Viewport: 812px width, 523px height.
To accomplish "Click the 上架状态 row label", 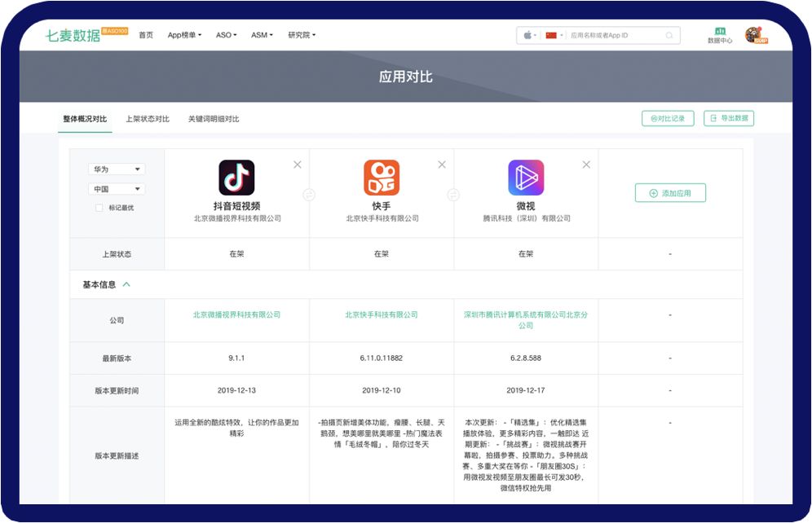I will (x=117, y=254).
